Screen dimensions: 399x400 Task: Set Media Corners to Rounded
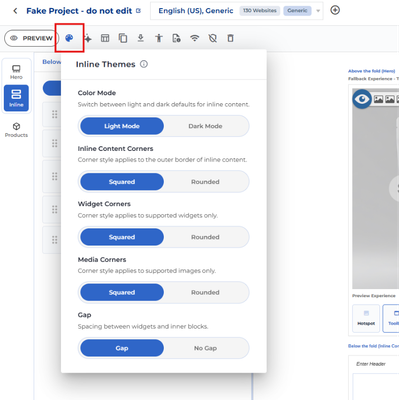[x=205, y=292]
